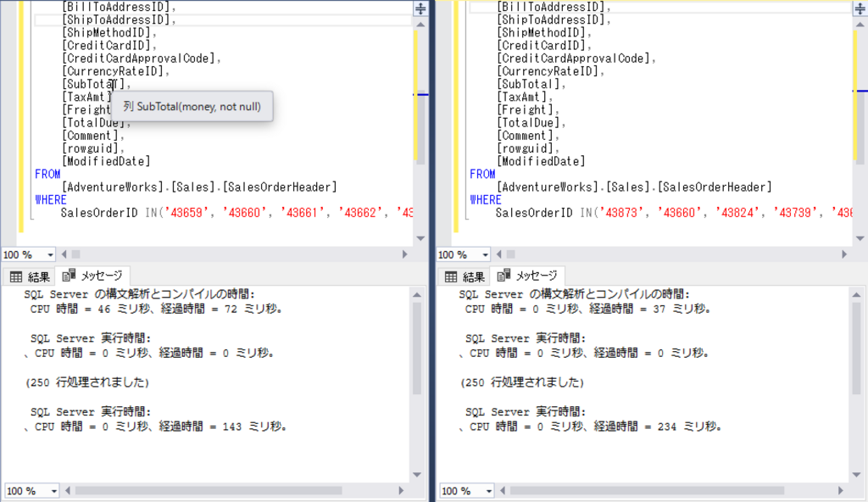Image resolution: width=868 pixels, height=502 pixels.
Task: Click vertical scrollbar thumb of left messages pane
Action: pos(417,347)
